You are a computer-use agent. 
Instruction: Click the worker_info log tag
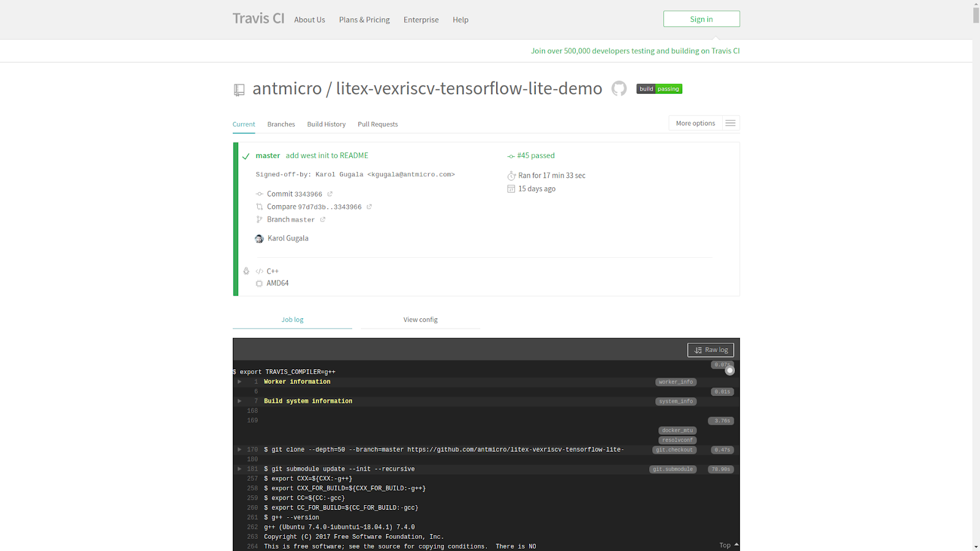[x=676, y=382]
